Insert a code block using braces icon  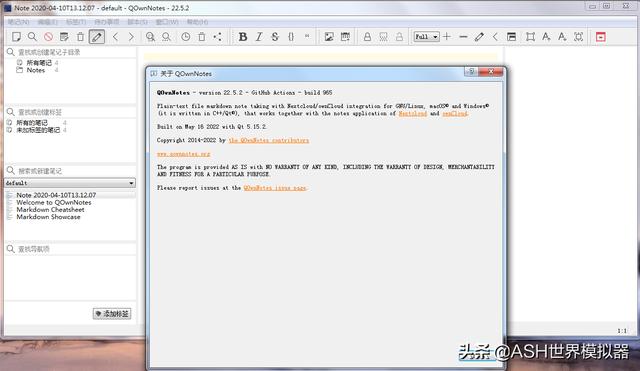pyautogui.click(x=291, y=37)
